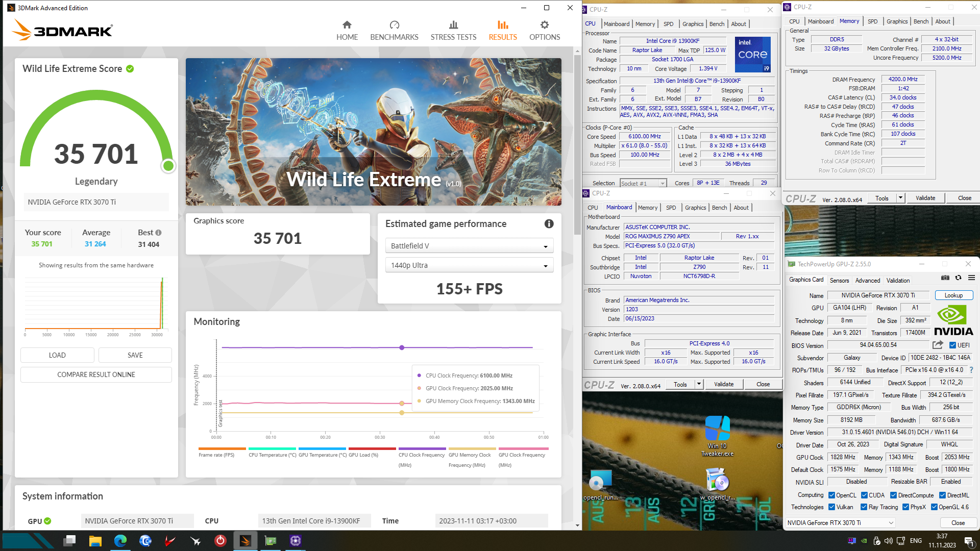Click the Bus Interface question mark in GPU-Z

coord(971,370)
